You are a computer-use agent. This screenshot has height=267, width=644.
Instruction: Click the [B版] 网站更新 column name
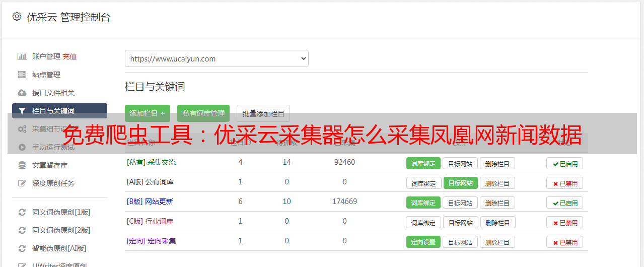point(150,202)
